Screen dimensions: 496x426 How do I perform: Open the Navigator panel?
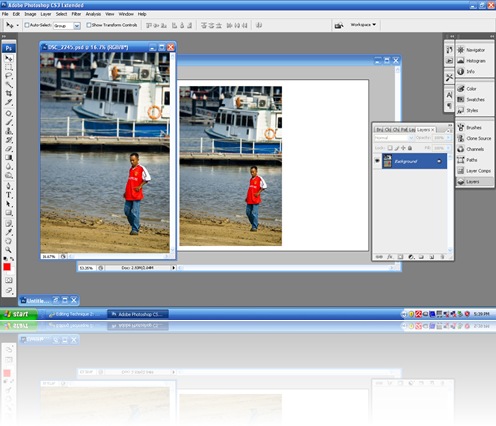tap(475, 50)
